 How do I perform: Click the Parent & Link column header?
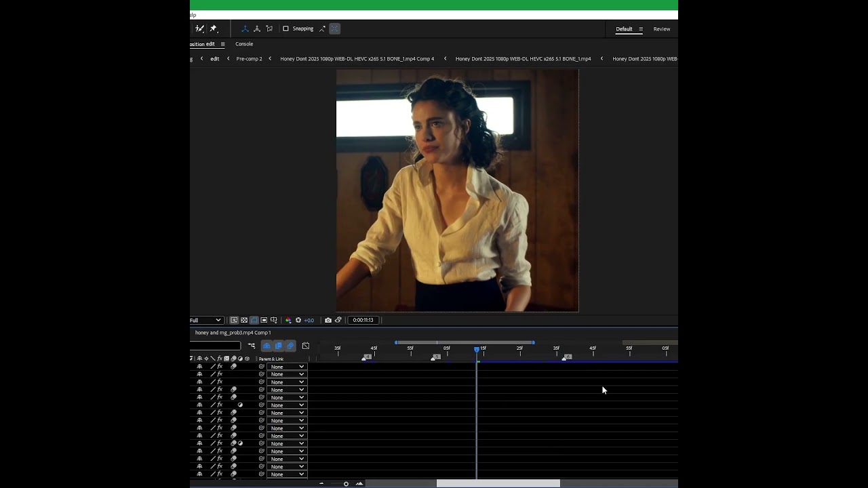coord(271,359)
